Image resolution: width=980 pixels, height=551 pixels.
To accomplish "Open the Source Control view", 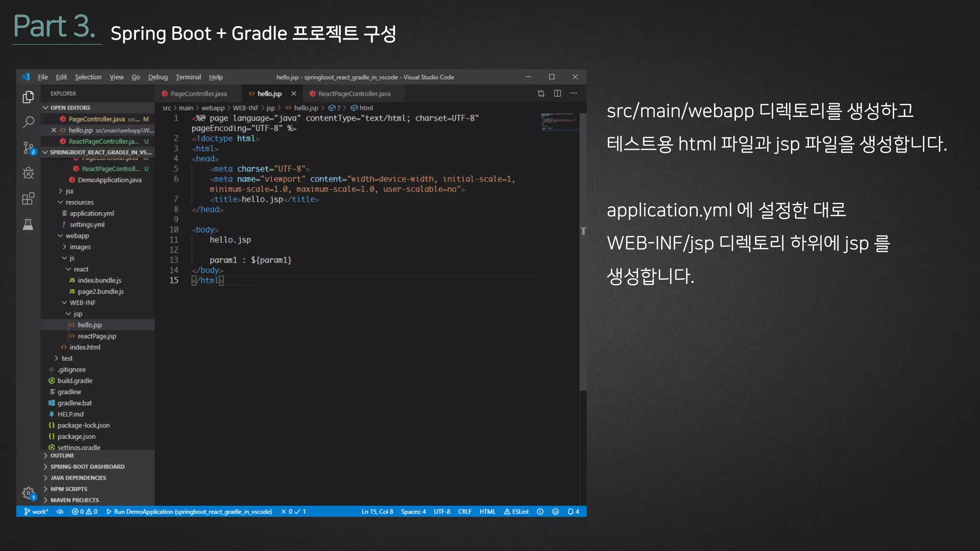I will (29, 148).
